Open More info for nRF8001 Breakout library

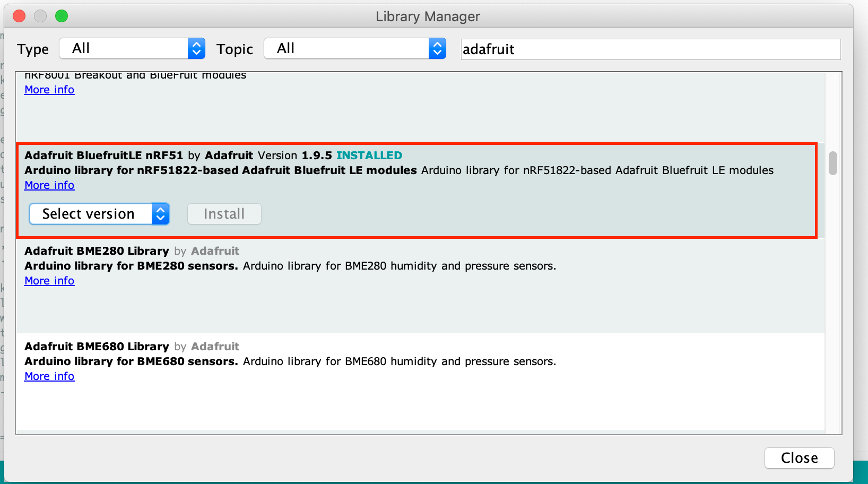(x=49, y=90)
